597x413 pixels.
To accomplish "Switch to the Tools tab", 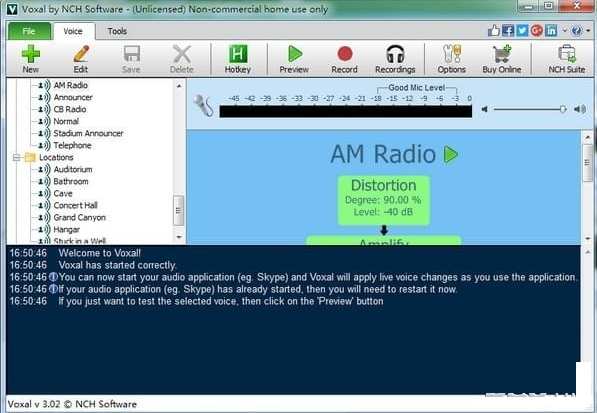I will [117, 31].
